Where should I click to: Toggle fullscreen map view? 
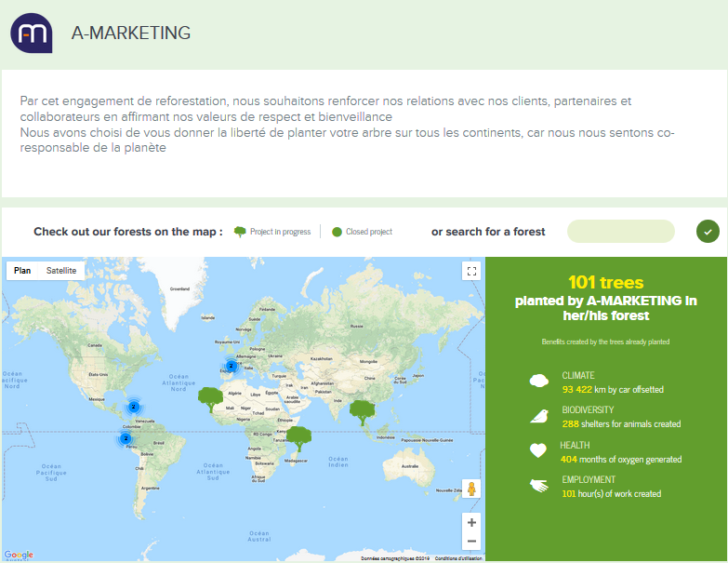(x=471, y=271)
